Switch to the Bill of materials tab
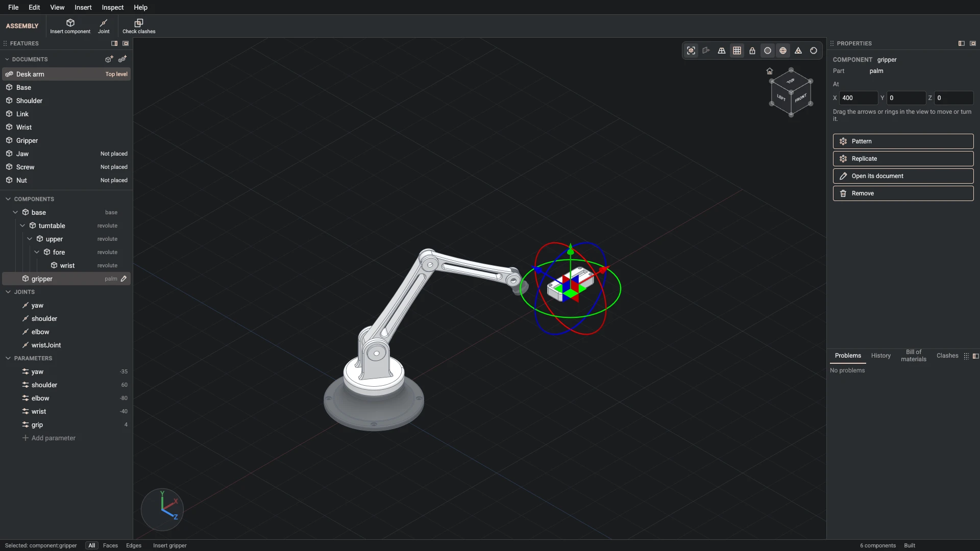 (x=914, y=356)
